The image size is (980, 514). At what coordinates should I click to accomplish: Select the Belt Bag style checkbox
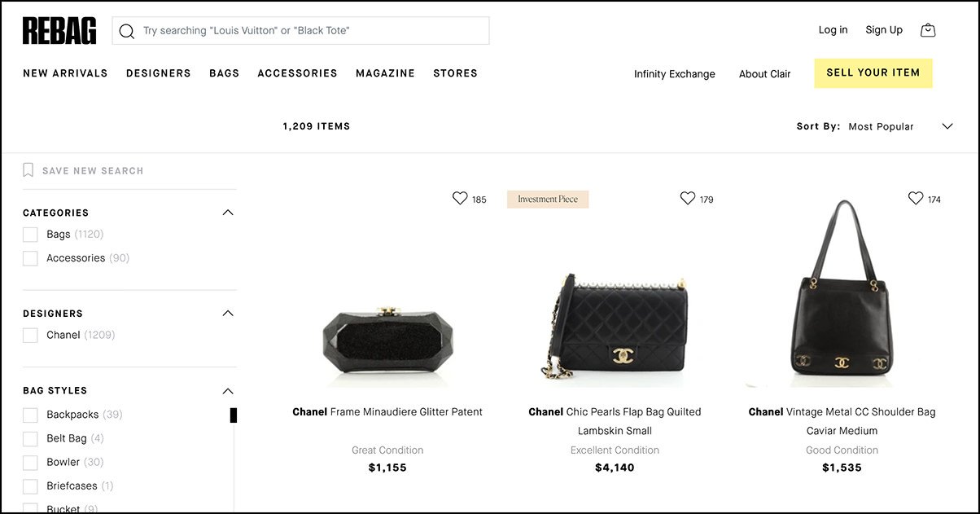tap(30, 438)
